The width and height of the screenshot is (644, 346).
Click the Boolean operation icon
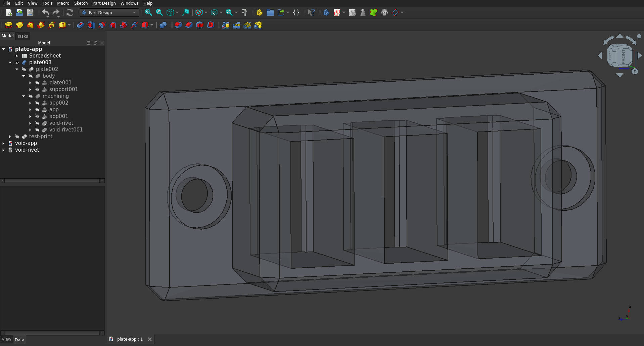coord(163,25)
